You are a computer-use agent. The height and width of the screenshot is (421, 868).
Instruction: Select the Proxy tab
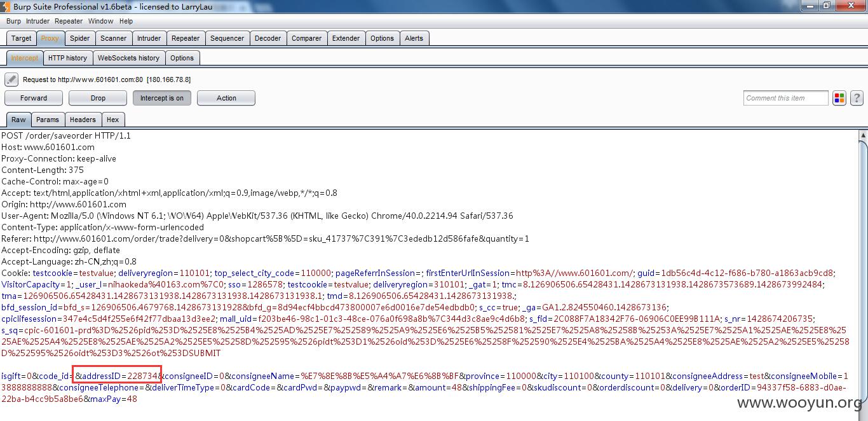coord(50,38)
